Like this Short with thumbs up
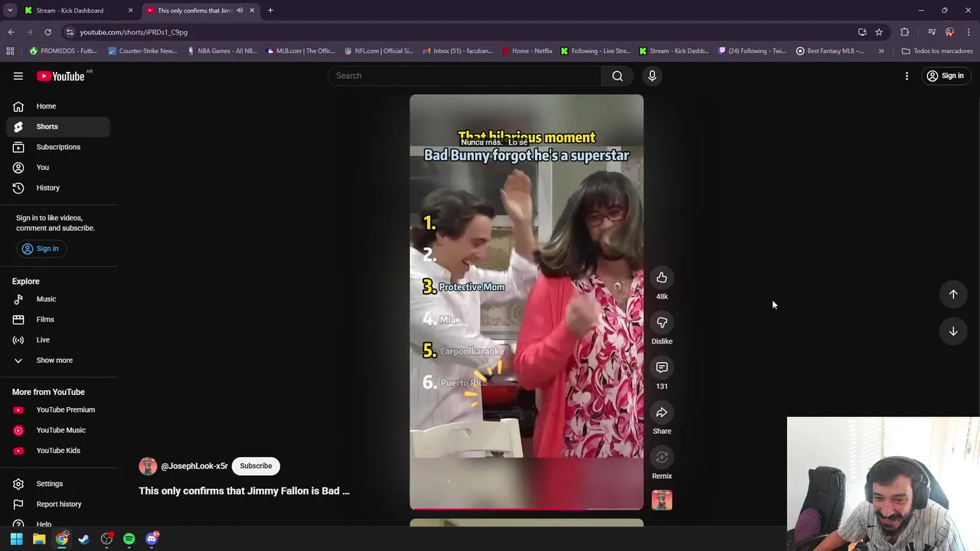This screenshot has width=980, height=551. 661,278
